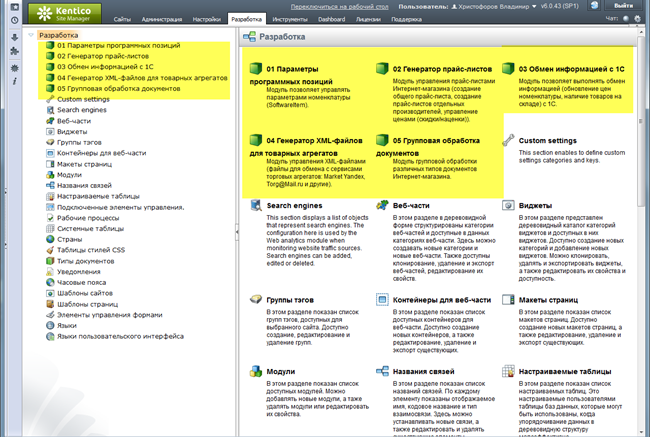The width and height of the screenshot is (650, 437).
Task: Open 02 Генератор прайс-листов card link
Action: click(x=442, y=69)
